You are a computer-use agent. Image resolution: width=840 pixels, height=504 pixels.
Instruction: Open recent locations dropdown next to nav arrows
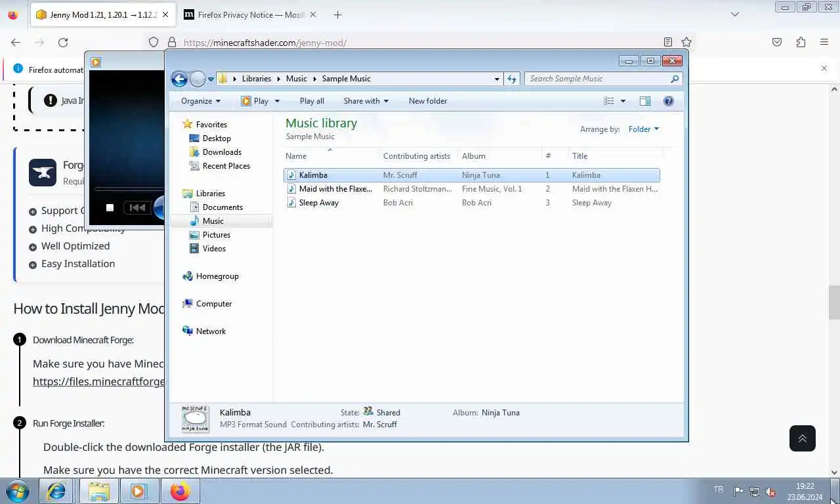pyautogui.click(x=211, y=79)
